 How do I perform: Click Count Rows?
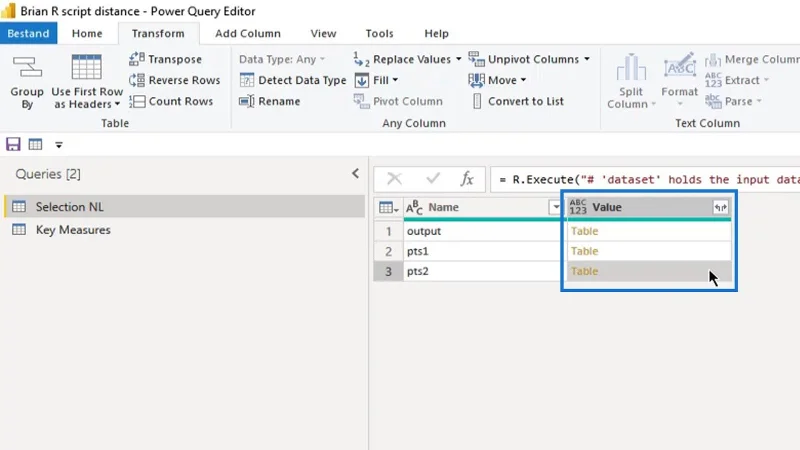(171, 101)
